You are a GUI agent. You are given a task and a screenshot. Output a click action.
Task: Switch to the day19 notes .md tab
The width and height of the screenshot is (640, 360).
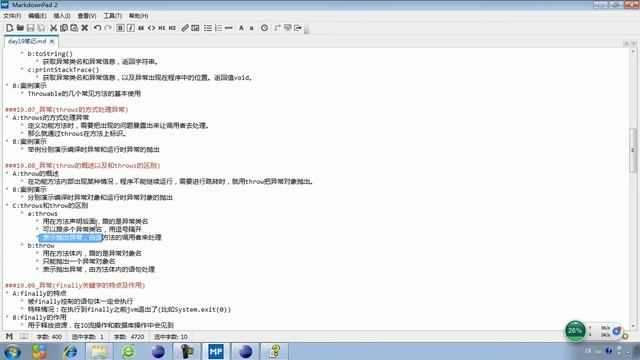pos(27,41)
